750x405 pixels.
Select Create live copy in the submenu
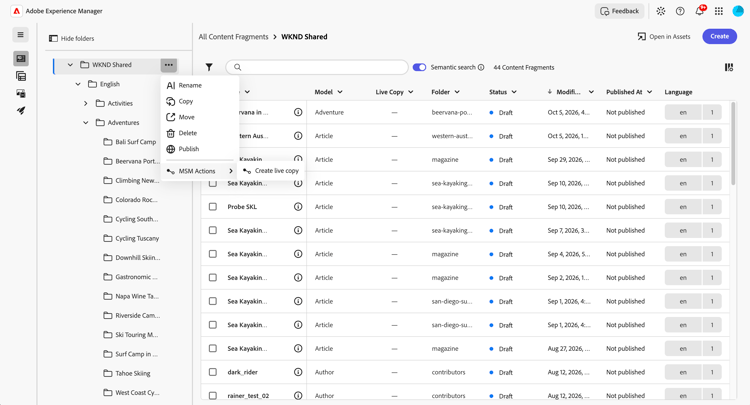point(271,171)
